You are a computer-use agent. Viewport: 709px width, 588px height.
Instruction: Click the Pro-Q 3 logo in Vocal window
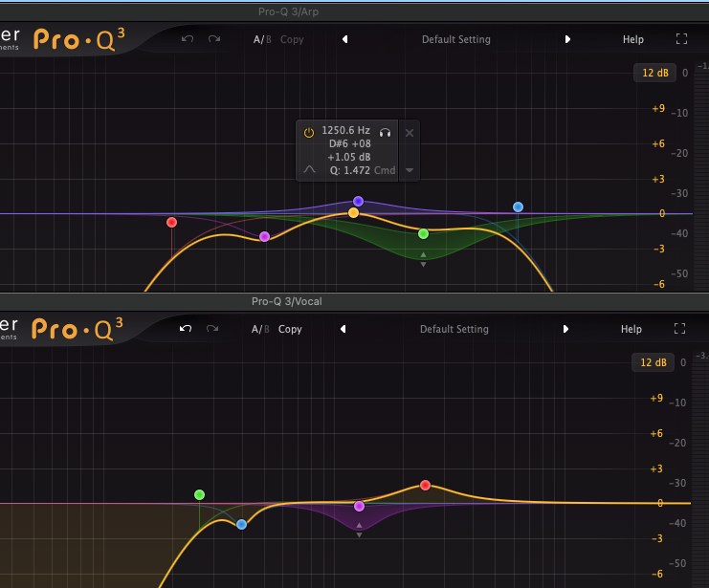point(78,329)
